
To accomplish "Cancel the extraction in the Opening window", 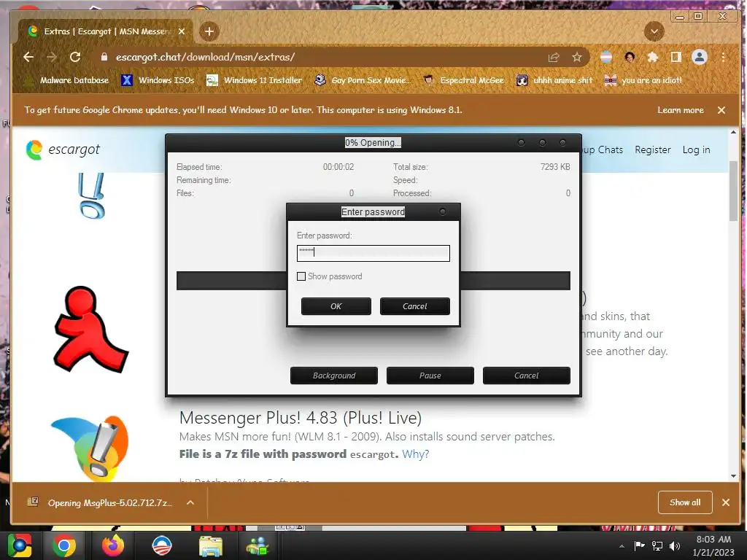I will pyautogui.click(x=527, y=376).
